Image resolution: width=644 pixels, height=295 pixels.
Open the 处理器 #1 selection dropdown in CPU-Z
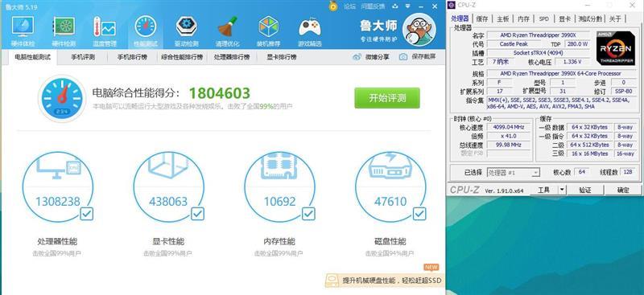(x=514, y=173)
